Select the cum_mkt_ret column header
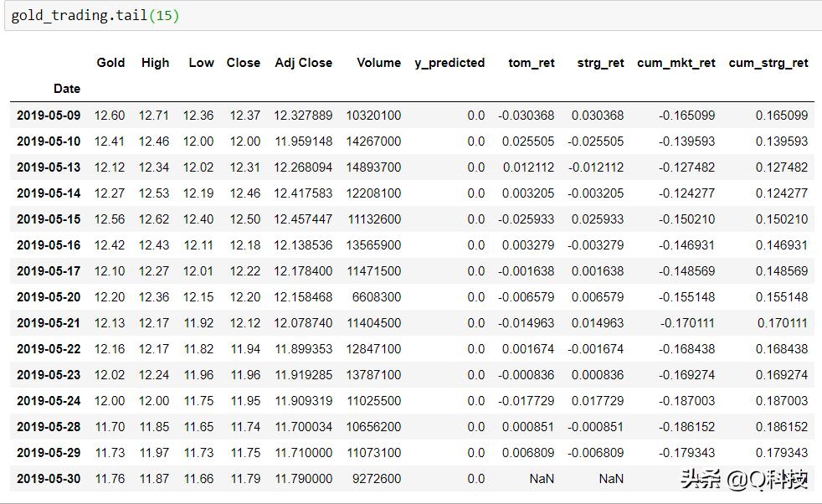822x504 pixels. [676, 63]
